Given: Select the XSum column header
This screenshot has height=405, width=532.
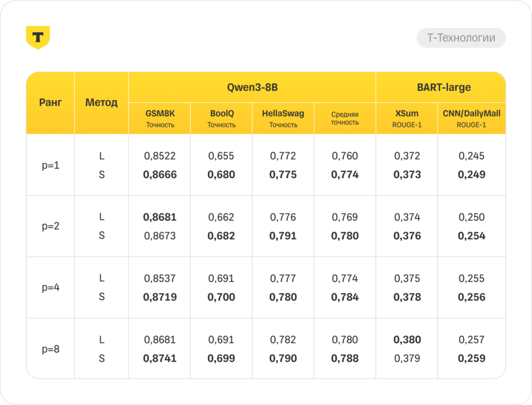Looking at the screenshot, I should click(x=407, y=118).
